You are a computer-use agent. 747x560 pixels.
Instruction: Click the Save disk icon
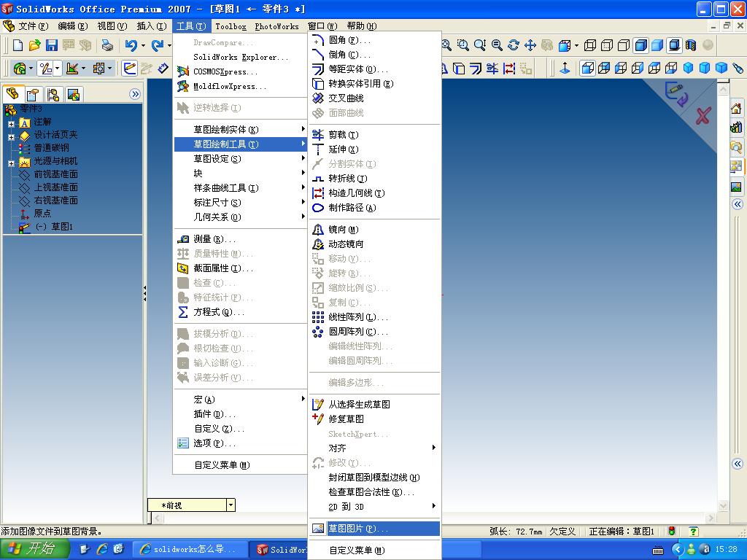[52, 45]
